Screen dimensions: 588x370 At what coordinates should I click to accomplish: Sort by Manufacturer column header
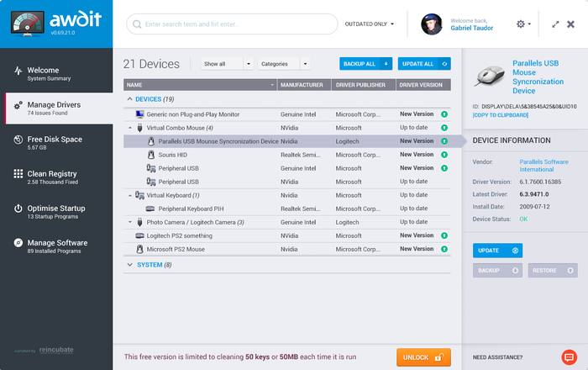pyautogui.click(x=304, y=85)
